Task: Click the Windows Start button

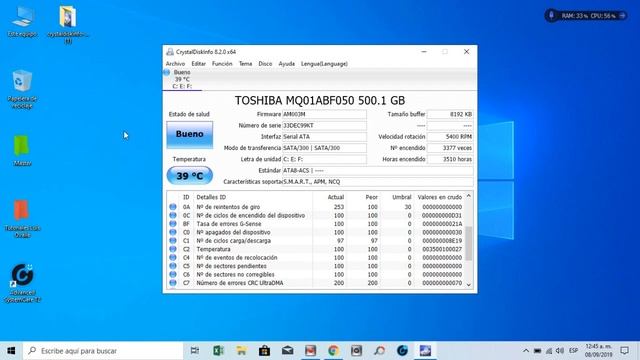Action: pyautogui.click(x=11, y=351)
